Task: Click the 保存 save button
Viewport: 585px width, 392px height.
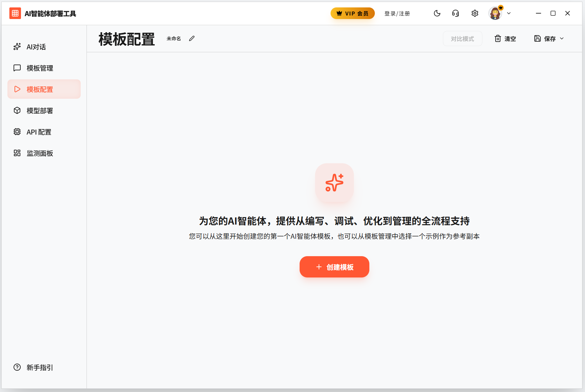Action: click(545, 39)
